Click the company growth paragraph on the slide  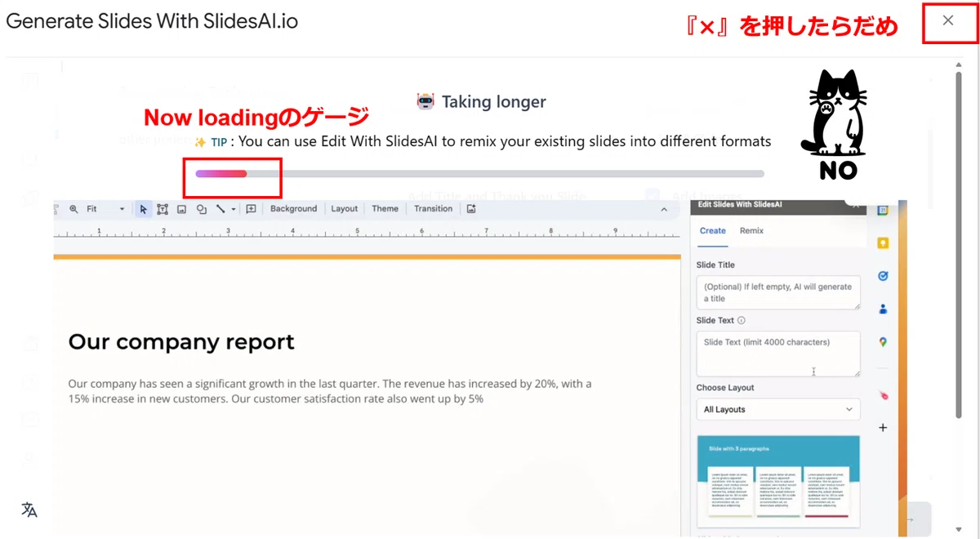(330, 391)
